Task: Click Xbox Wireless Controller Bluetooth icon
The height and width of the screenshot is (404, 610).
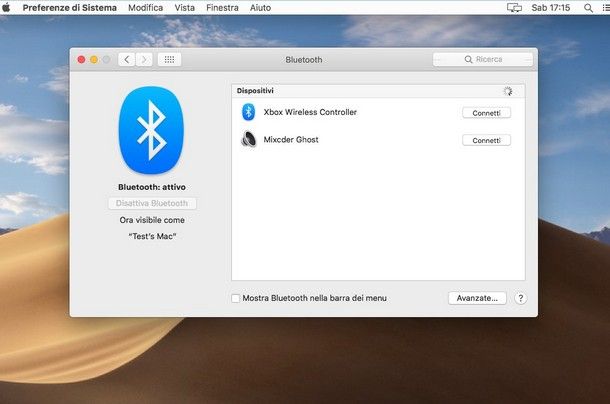Action: click(x=248, y=112)
